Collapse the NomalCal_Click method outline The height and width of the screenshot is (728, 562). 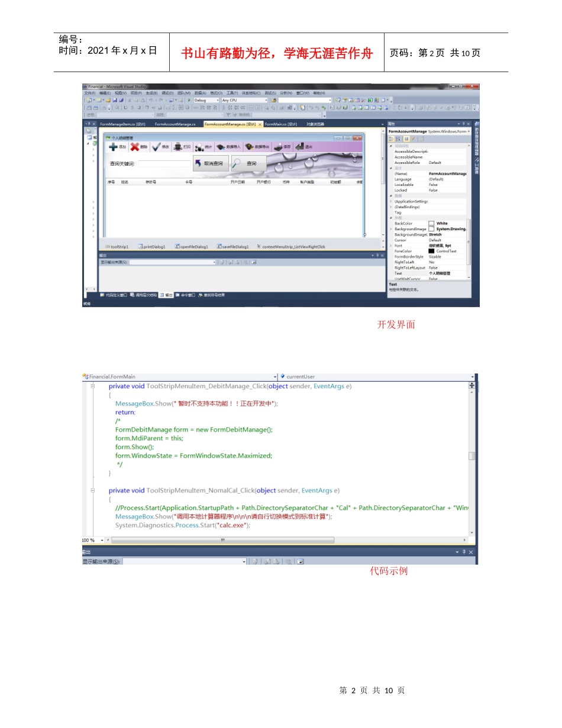point(93,490)
